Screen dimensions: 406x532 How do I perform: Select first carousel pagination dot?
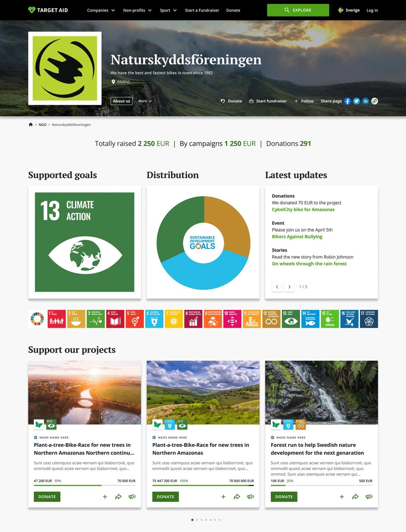[x=192, y=520]
